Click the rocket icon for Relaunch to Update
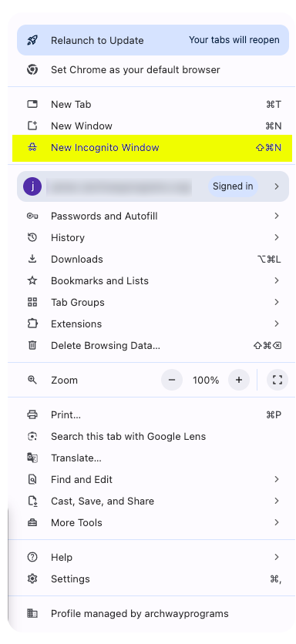 click(32, 40)
